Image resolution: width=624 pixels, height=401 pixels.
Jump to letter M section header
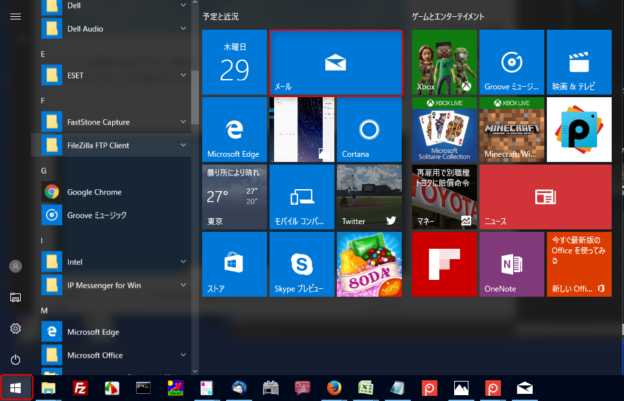pos(44,310)
